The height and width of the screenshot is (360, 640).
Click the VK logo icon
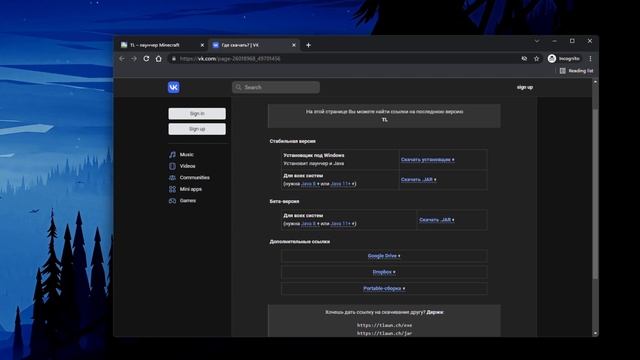173,87
